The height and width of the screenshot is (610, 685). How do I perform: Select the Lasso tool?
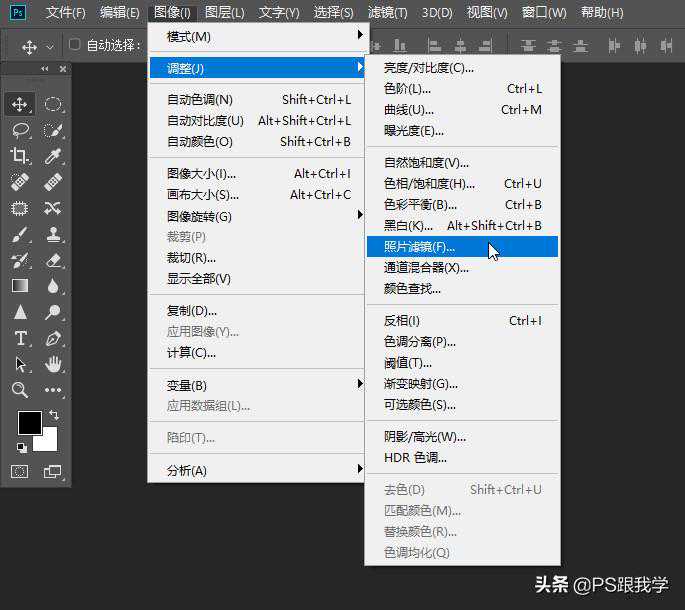(x=20, y=130)
